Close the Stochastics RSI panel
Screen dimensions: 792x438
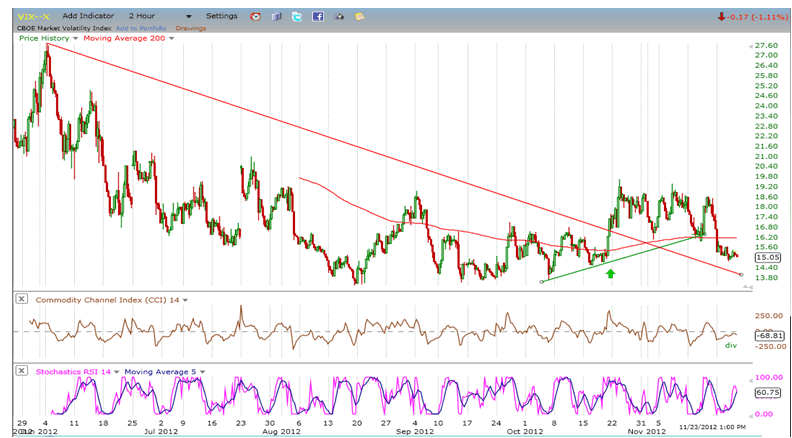(x=22, y=371)
